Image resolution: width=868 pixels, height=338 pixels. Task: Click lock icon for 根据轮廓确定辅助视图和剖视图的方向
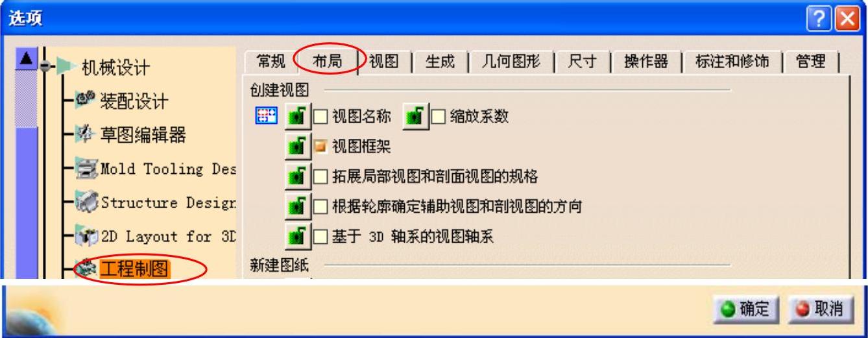(298, 207)
